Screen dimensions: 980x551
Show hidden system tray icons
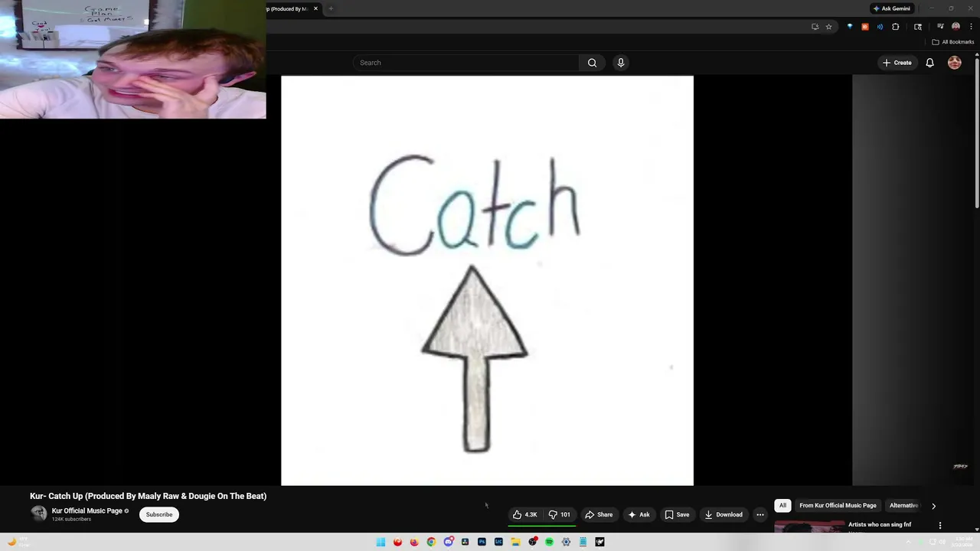pos(909,542)
